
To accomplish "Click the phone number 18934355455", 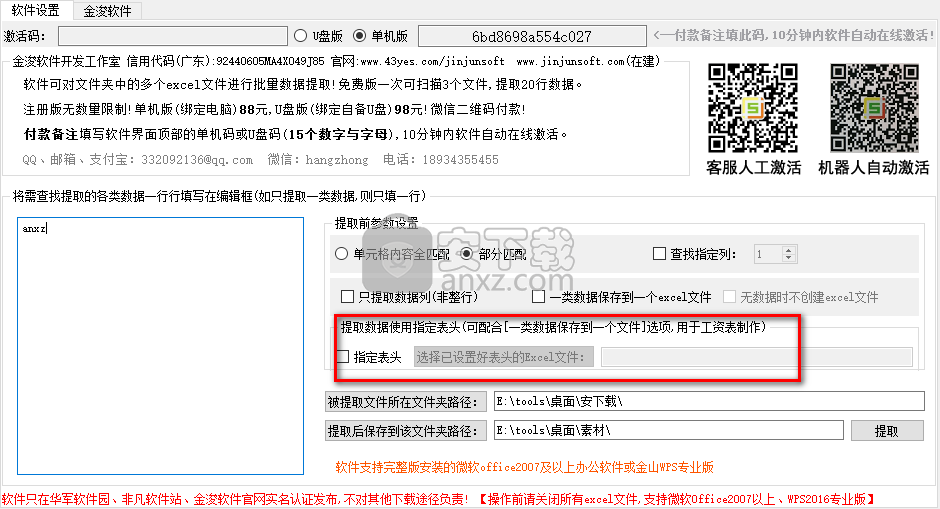I will (x=460, y=160).
